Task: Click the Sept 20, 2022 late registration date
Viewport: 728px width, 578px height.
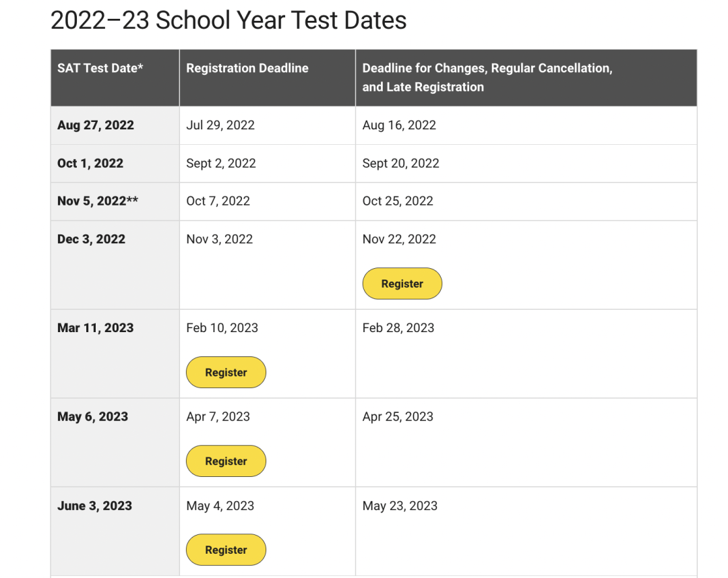Action: tap(400, 163)
